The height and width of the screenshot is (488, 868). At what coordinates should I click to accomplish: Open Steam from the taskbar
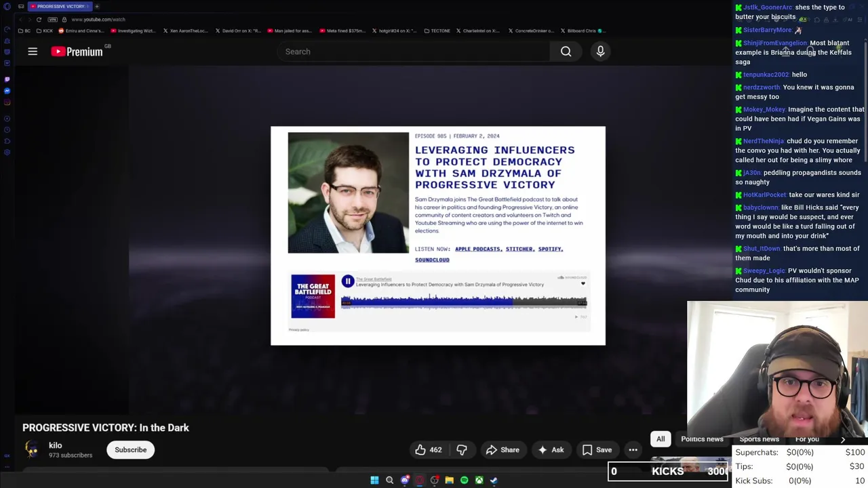point(494,481)
